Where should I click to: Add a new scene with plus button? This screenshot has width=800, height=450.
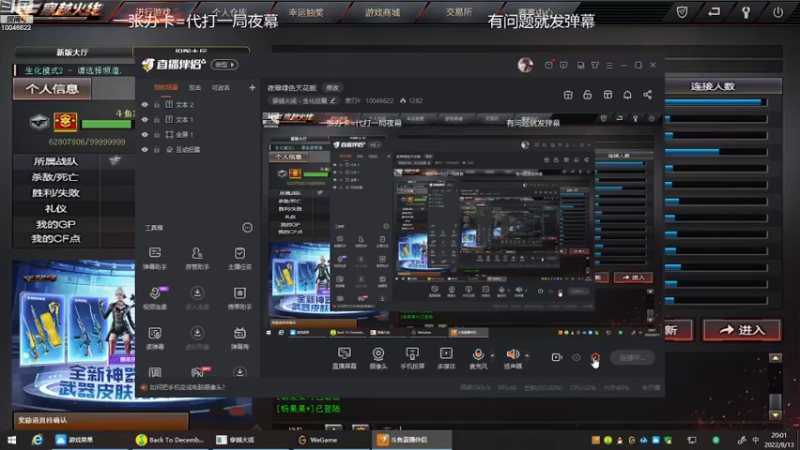click(252, 88)
